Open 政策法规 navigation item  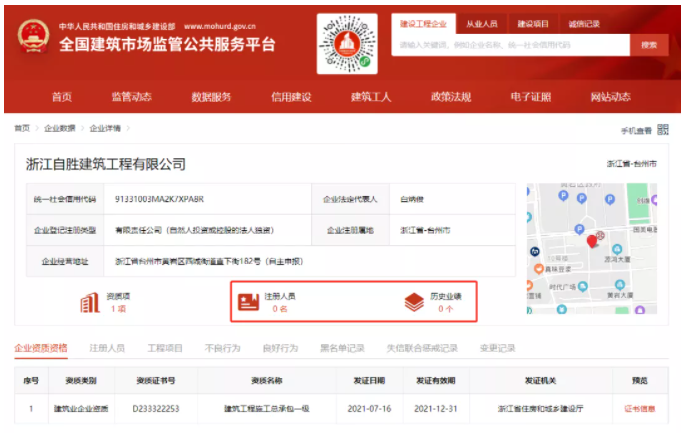click(x=451, y=97)
